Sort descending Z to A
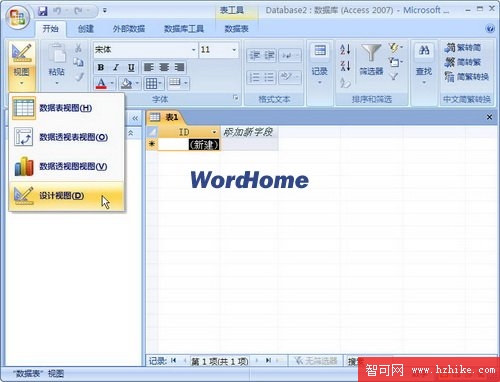Image resolution: width=500 pixels, height=382 pixels. (x=345, y=66)
